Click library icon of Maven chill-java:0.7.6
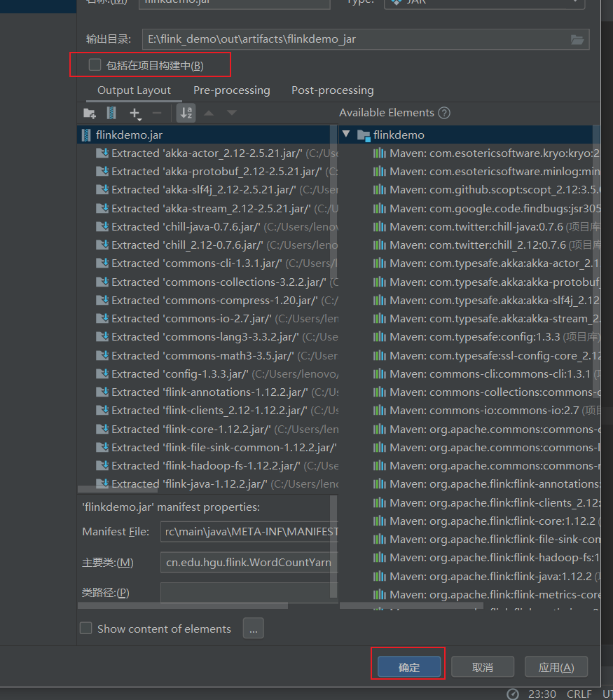Viewport: 613px width, 700px height. [x=380, y=227]
